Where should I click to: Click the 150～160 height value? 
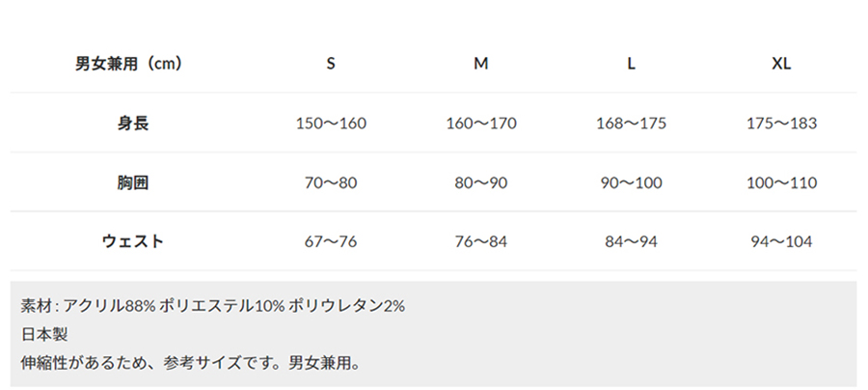point(331,123)
